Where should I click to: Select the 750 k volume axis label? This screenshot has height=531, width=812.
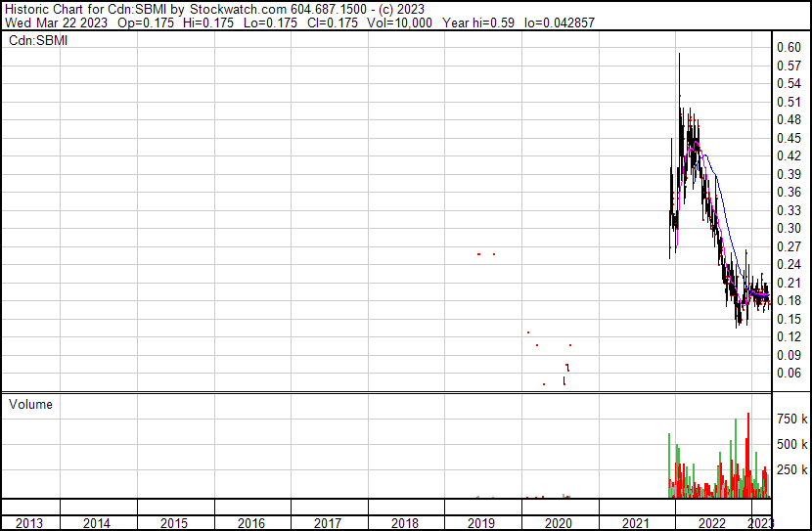click(x=791, y=419)
